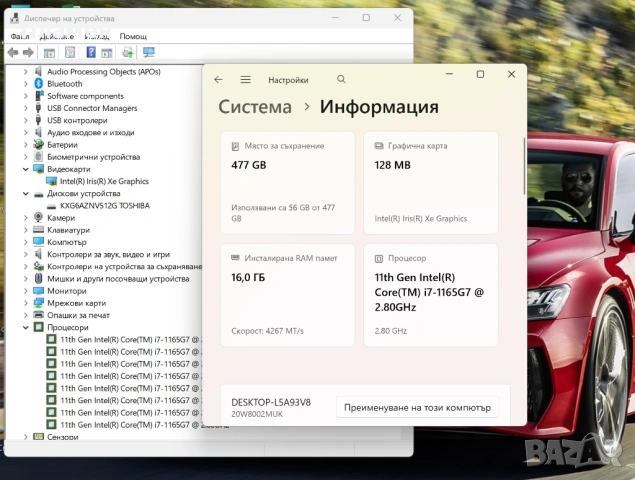The image size is (635, 480).
Task: Click the Батерии battery icon
Action: [x=38, y=144]
